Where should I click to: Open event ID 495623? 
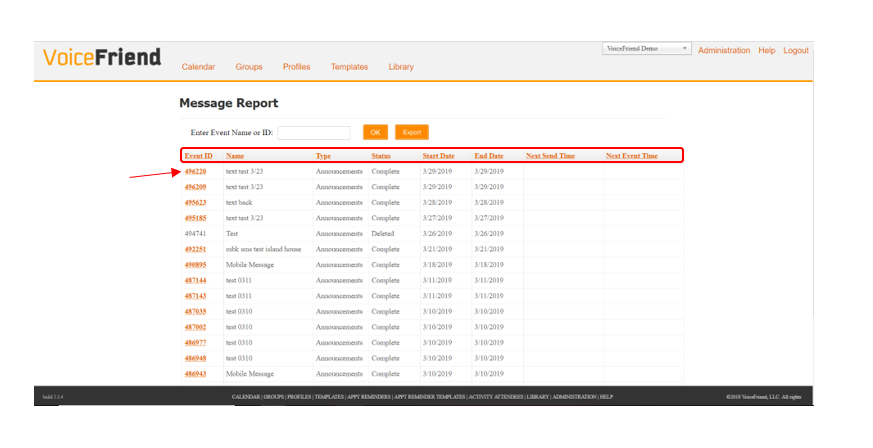point(195,203)
